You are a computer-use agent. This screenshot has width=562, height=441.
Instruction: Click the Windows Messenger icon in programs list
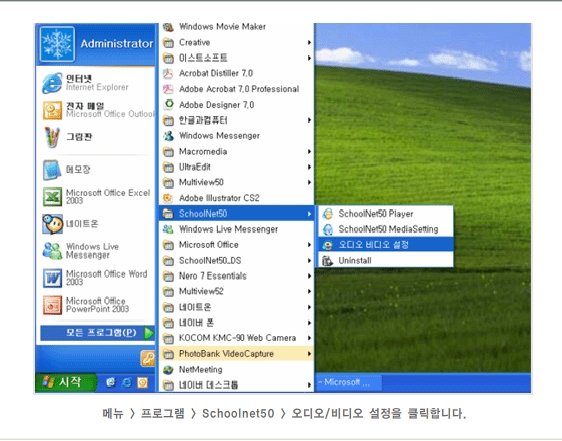168,136
